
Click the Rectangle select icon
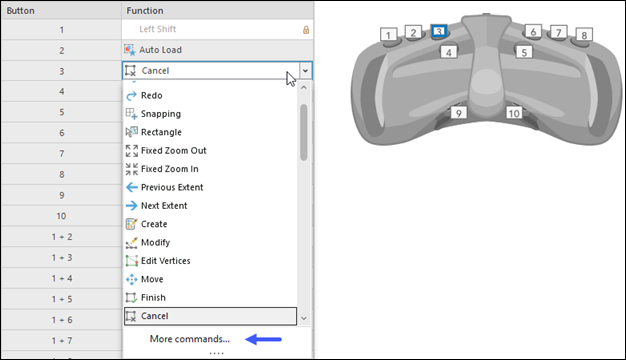[131, 132]
